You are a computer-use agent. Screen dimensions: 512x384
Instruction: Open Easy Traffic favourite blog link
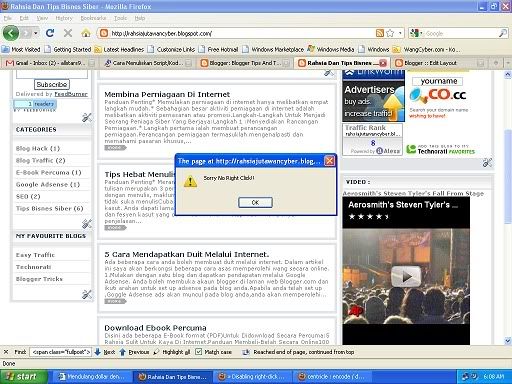35,255
